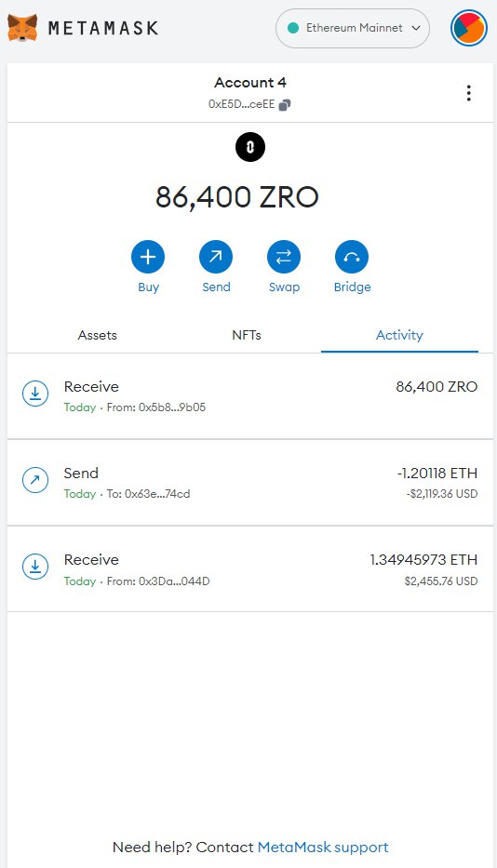Click the -$2,119.36 USD value
The image size is (497, 868).
click(441, 494)
